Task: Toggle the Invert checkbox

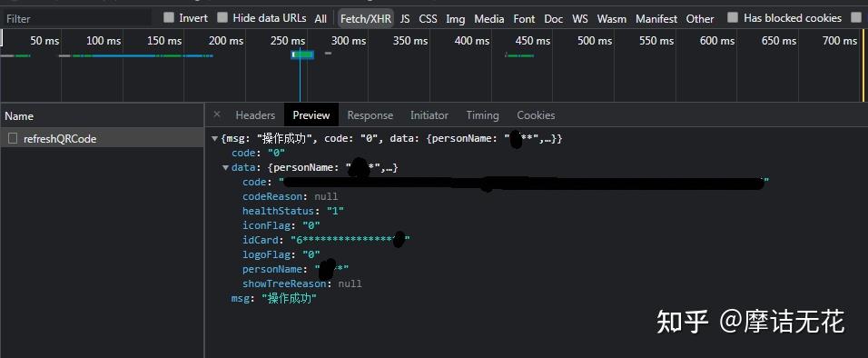Action: coord(169,18)
